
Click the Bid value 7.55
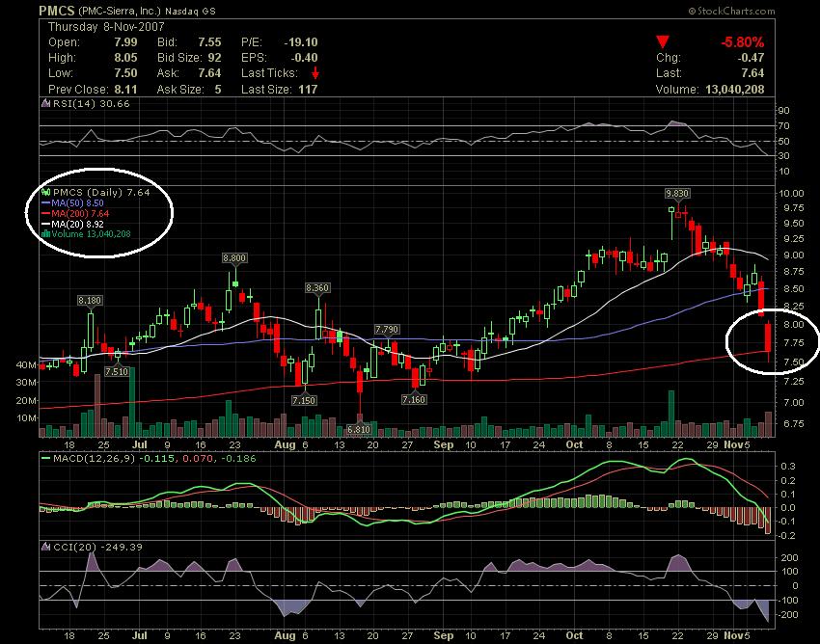coord(209,42)
